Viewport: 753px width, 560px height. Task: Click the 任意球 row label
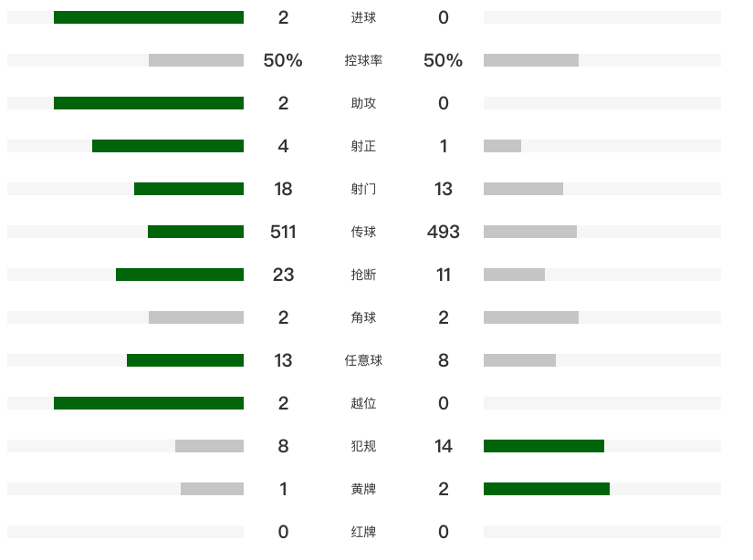(363, 360)
